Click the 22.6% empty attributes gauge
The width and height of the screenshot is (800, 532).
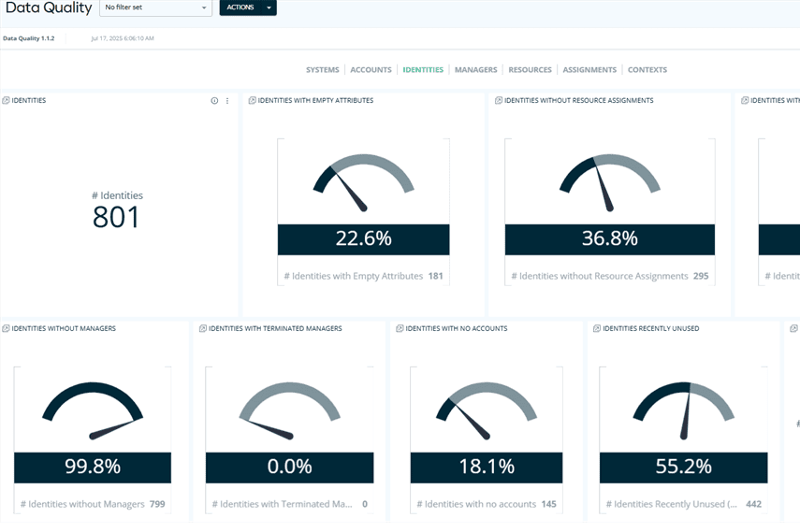tap(363, 182)
